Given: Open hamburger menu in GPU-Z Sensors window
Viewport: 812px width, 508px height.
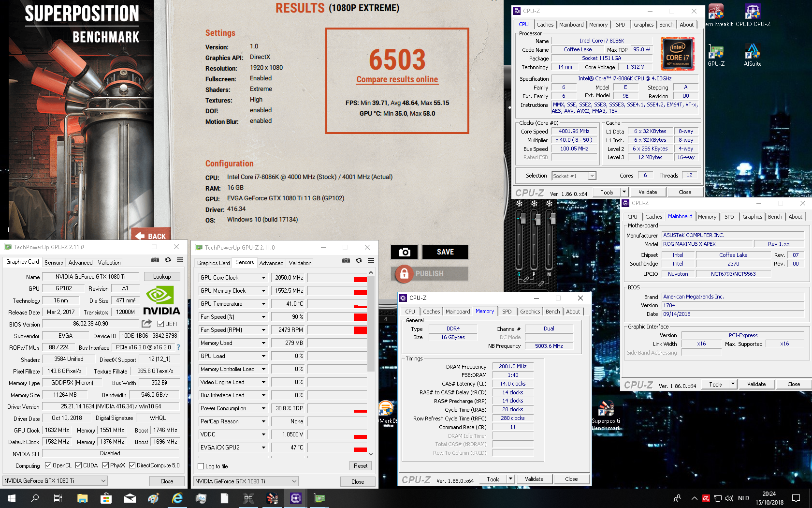Looking at the screenshot, I should click(x=371, y=260).
